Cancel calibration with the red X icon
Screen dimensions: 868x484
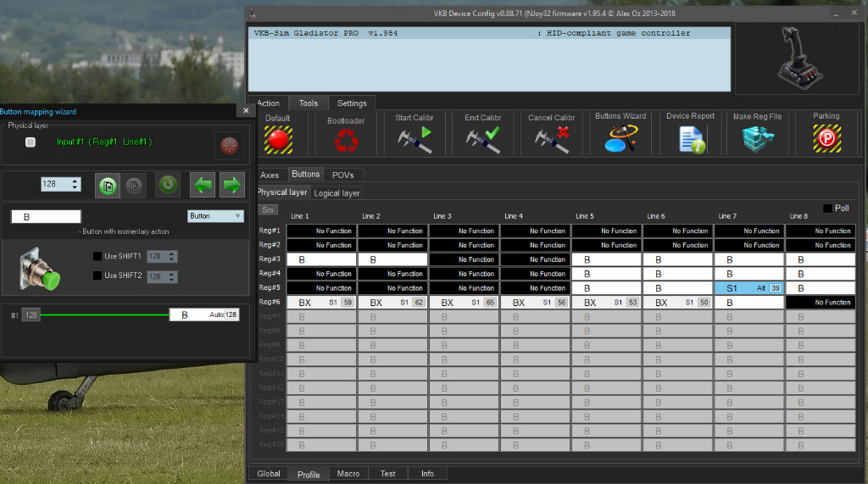click(x=552, y=138)
